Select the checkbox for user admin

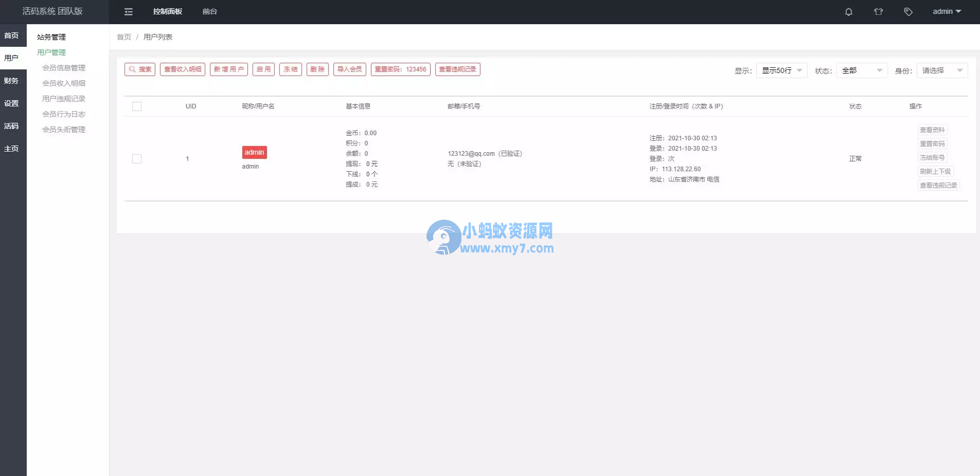(x=137, y=159)
